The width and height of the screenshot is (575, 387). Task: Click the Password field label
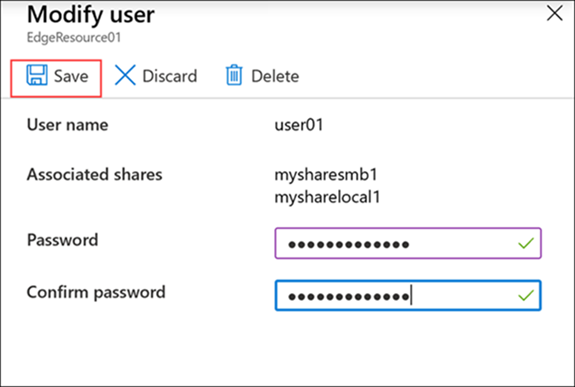pyautogui.click(x=62, y=240)
